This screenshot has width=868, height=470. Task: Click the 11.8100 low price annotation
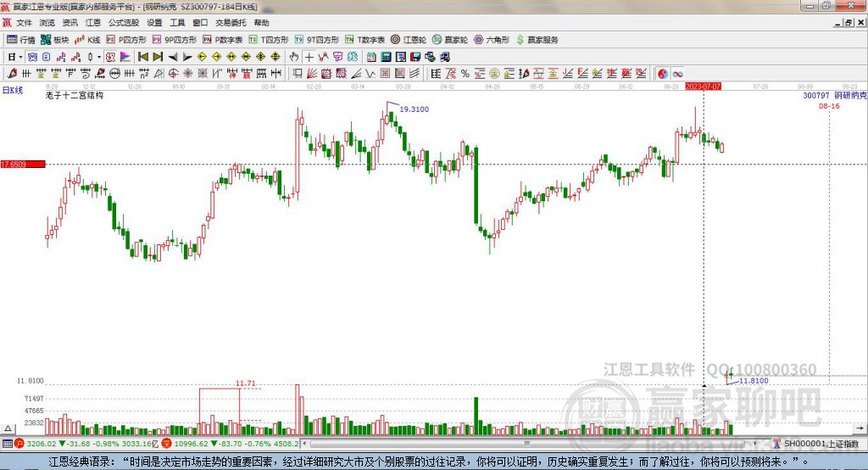[x=754, y=381]
